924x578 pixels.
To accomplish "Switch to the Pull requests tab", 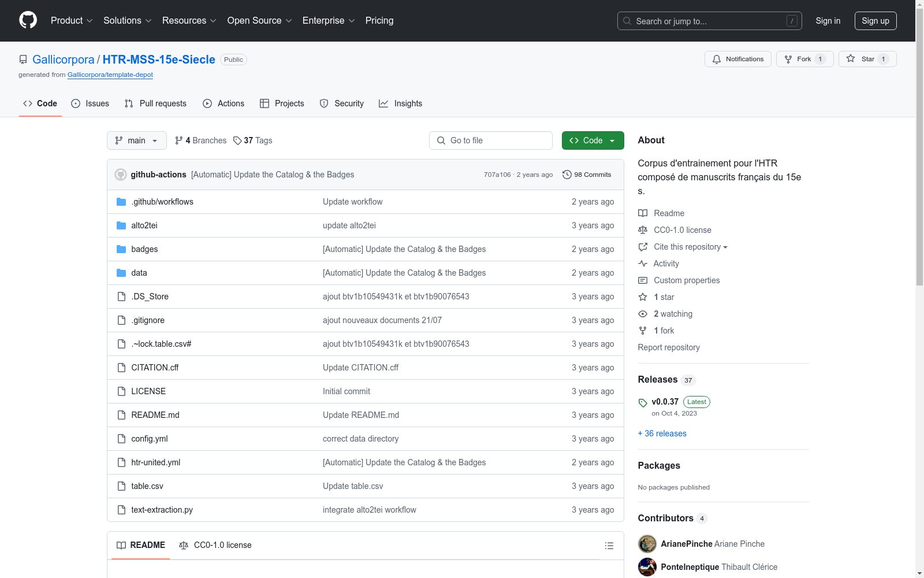I will tap(155, 103).
